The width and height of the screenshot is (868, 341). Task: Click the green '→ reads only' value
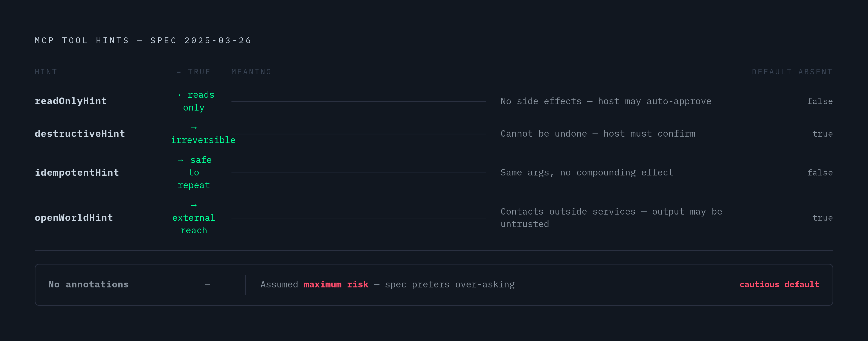[x=194, y=101]
